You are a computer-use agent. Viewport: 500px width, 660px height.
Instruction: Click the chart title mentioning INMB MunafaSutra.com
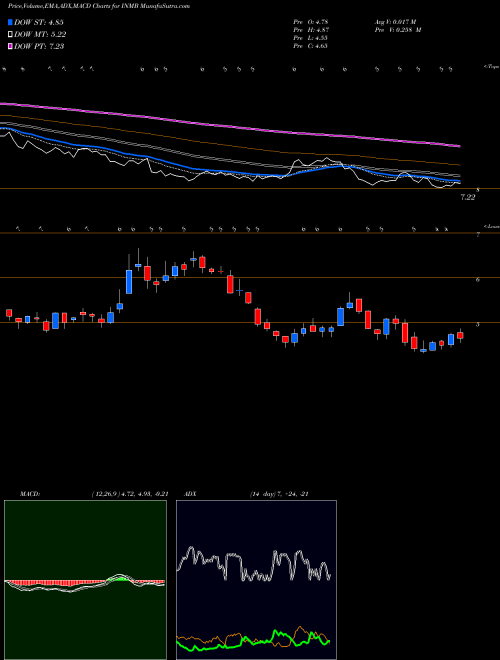99,6
